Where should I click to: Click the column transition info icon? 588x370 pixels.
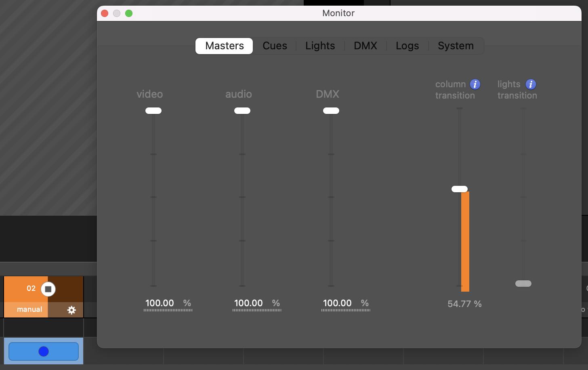click(x=475, y=84)
